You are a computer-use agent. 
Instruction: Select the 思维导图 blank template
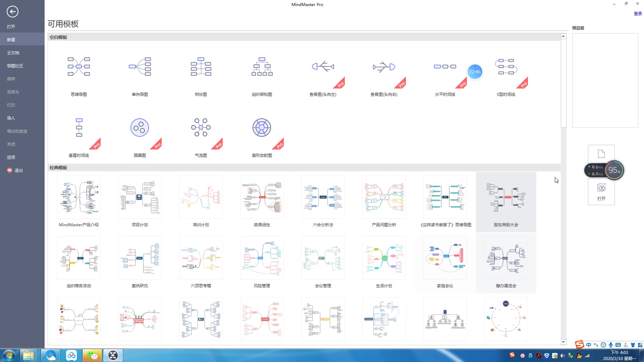click(x=79, y=67)
